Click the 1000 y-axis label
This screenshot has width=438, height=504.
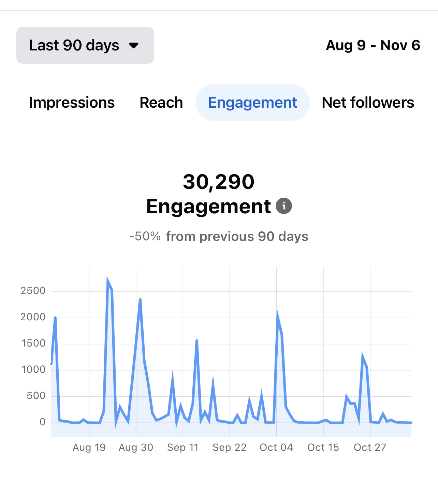[x=33, y=369]
